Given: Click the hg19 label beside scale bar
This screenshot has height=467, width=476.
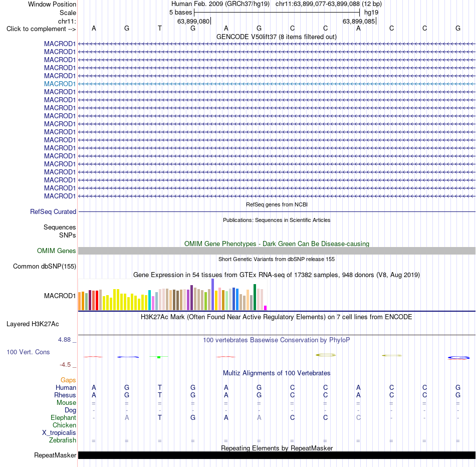Looking at the screenshot, I should click(x=371, y=13).
